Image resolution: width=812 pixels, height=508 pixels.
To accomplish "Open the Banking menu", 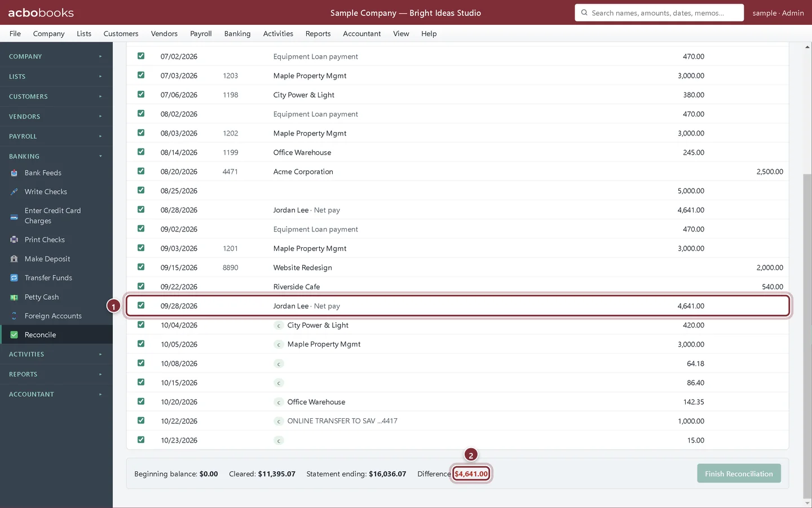I will point(237,34).
